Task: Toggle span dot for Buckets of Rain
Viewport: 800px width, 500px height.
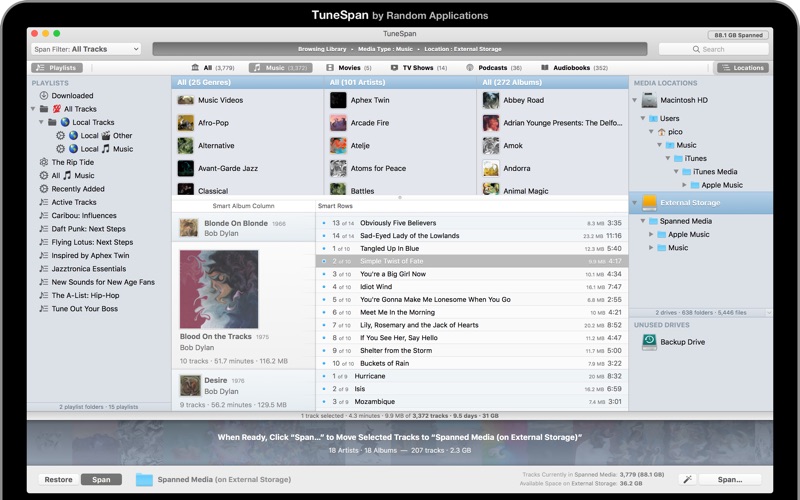Action: pos(324,363)
